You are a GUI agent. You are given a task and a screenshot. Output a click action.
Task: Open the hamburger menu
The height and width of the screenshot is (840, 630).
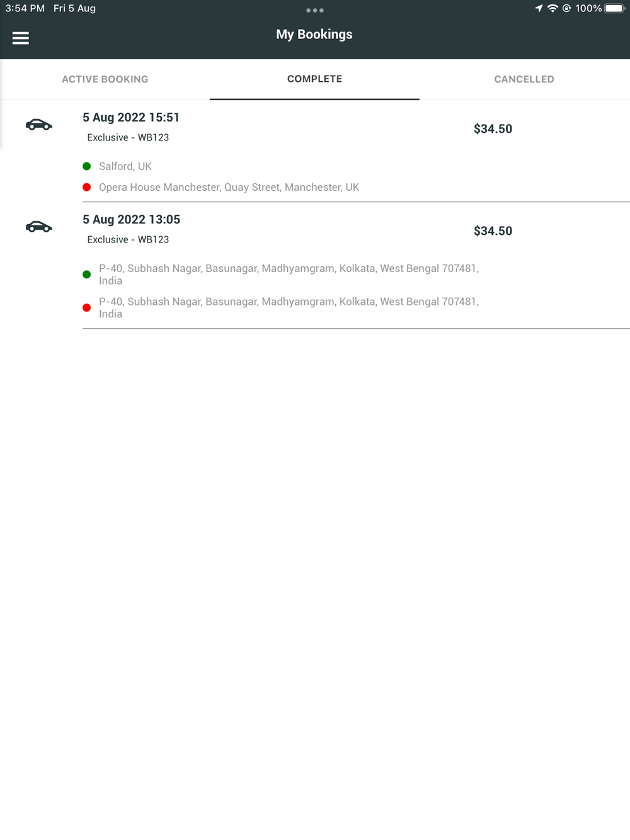21,38
